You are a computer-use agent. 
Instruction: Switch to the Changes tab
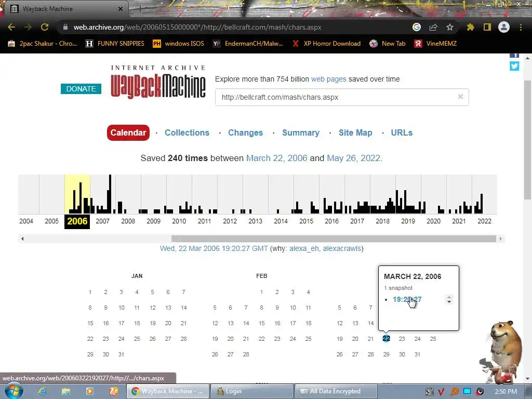[x=245, y=132]
